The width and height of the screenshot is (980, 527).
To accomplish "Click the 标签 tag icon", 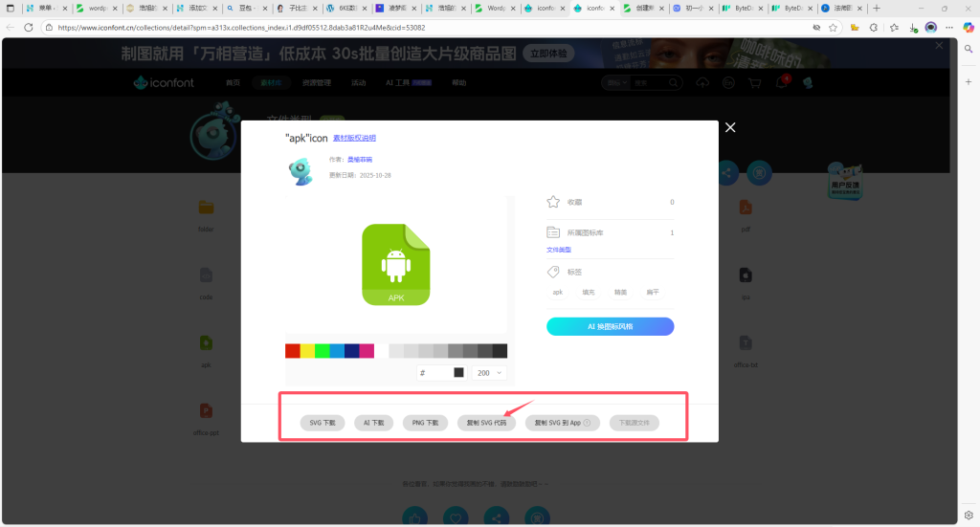I will 553,272.
